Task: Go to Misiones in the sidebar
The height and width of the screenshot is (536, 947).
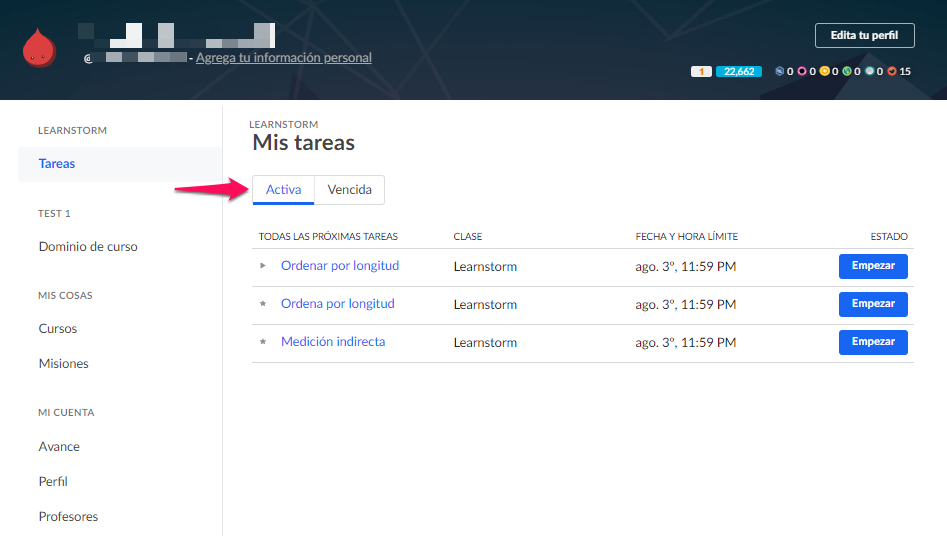Action: point(63,364)
